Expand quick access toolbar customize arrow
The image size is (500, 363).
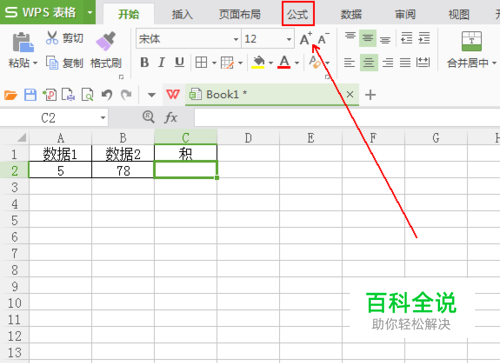point(152,95)
